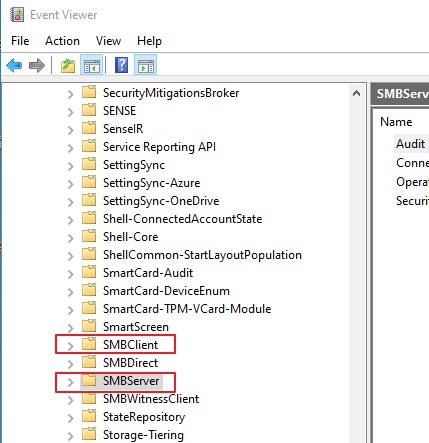Open the Help menu
This screenshot has width=429, height=443.
coord(149,41)
